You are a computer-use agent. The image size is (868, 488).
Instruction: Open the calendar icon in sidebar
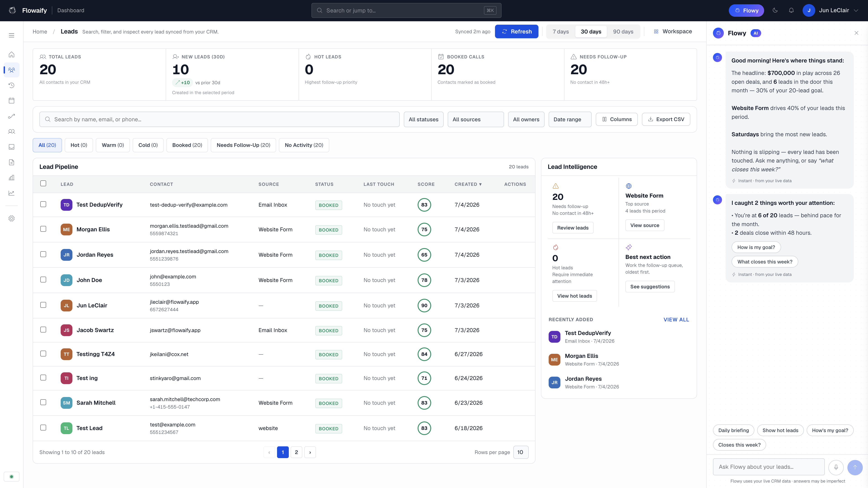pos(12,100)
